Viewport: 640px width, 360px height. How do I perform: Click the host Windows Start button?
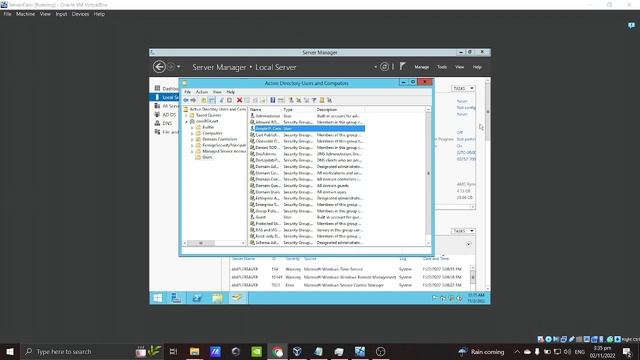coord(10,351)
